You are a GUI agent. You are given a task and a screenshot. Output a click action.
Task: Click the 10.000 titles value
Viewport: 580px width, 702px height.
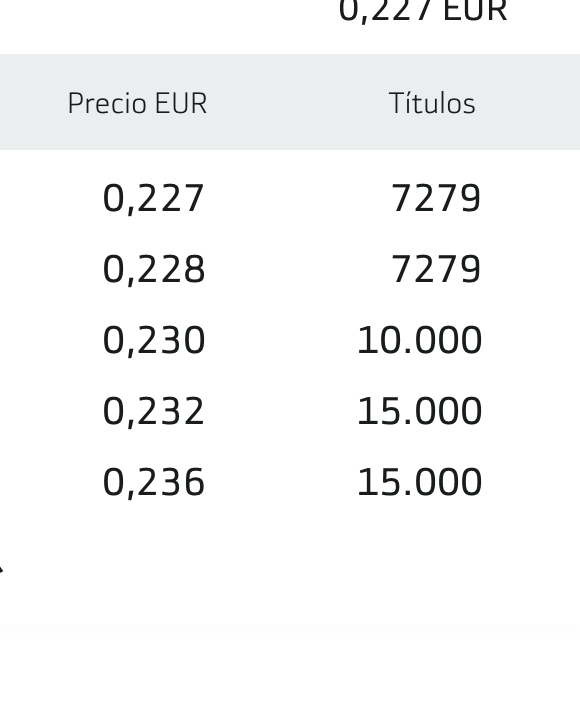coord(420,340)
